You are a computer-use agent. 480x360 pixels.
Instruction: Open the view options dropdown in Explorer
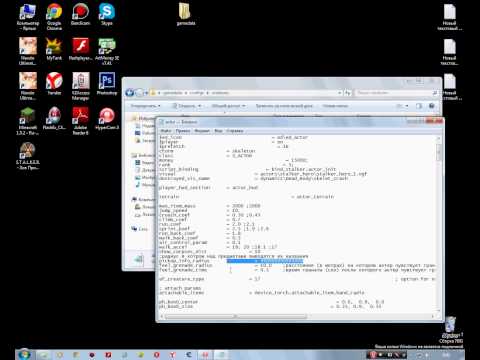click(407, 106)
